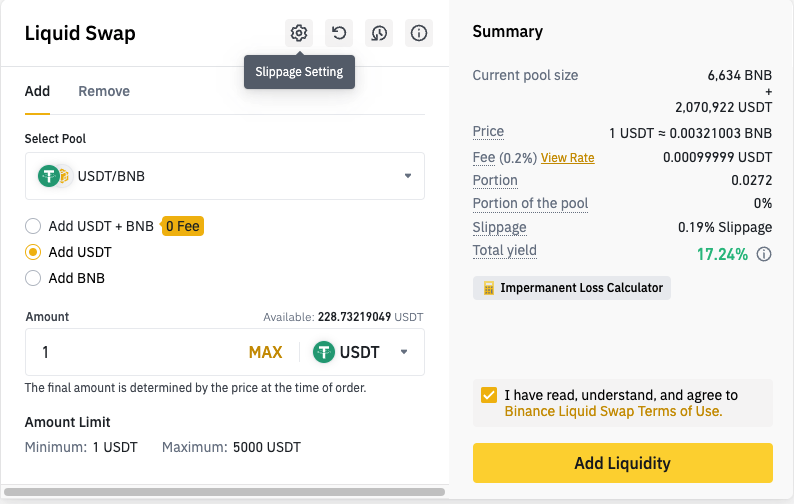Select the Add USDT radio button
Viewport: 794px width, 504px height.
[33, 252]
